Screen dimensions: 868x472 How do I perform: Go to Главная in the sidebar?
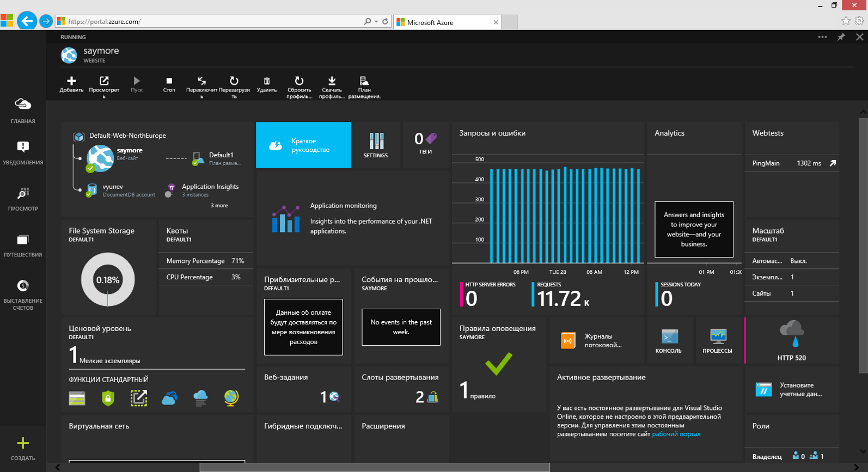pyautogui.click(x=23, y=111)
